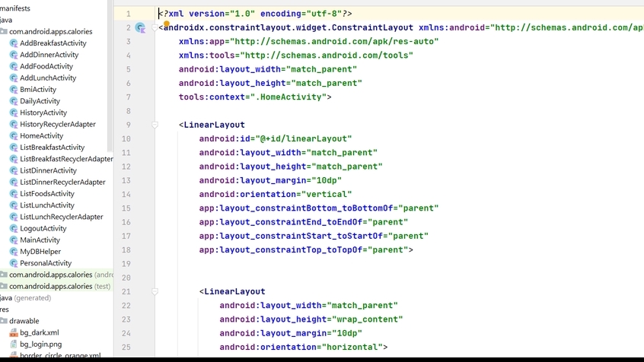Screen dimensions: 644x362
Task: Open MainActivity class file
Action: 40,240
